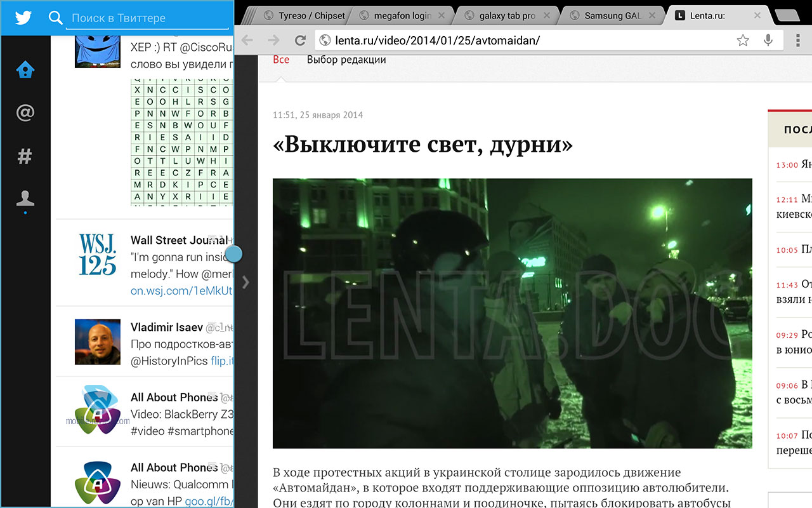Open the 10:07 news item

[794, 443]
